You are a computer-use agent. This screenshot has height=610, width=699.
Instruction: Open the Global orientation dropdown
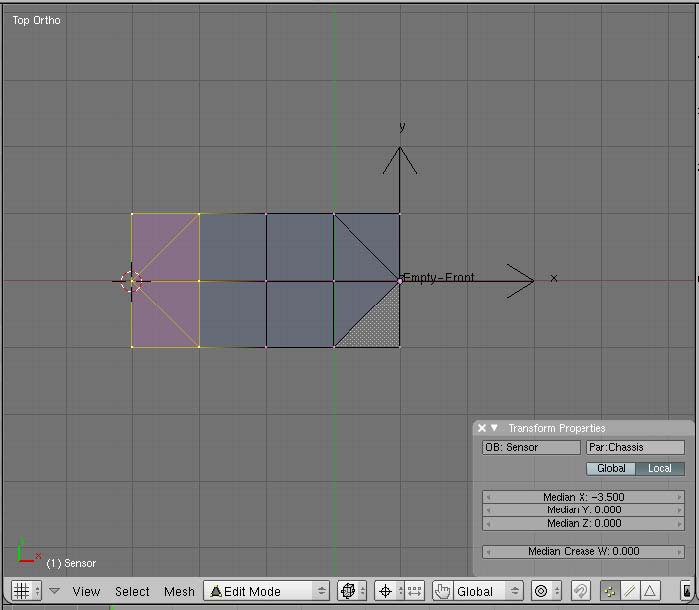click(x=488, y=591)
